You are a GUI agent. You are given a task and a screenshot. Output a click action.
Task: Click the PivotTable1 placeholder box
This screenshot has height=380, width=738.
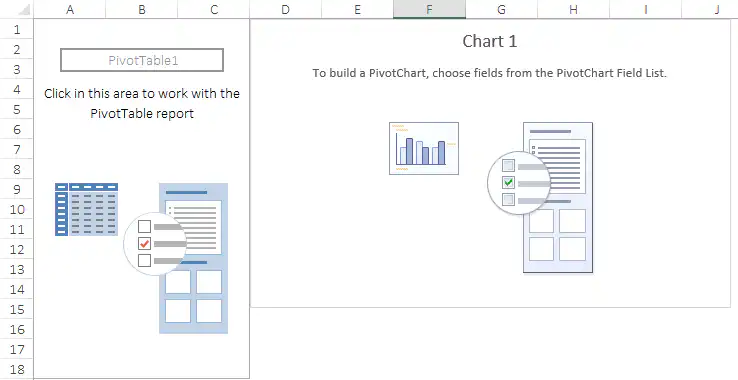pyautogui.click(x=142, y=60)
